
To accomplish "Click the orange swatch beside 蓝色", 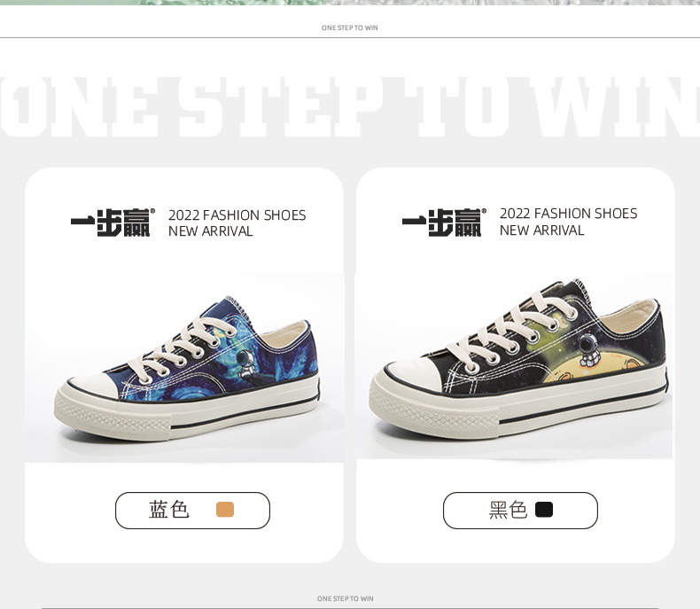I will [x=225, y=510].
